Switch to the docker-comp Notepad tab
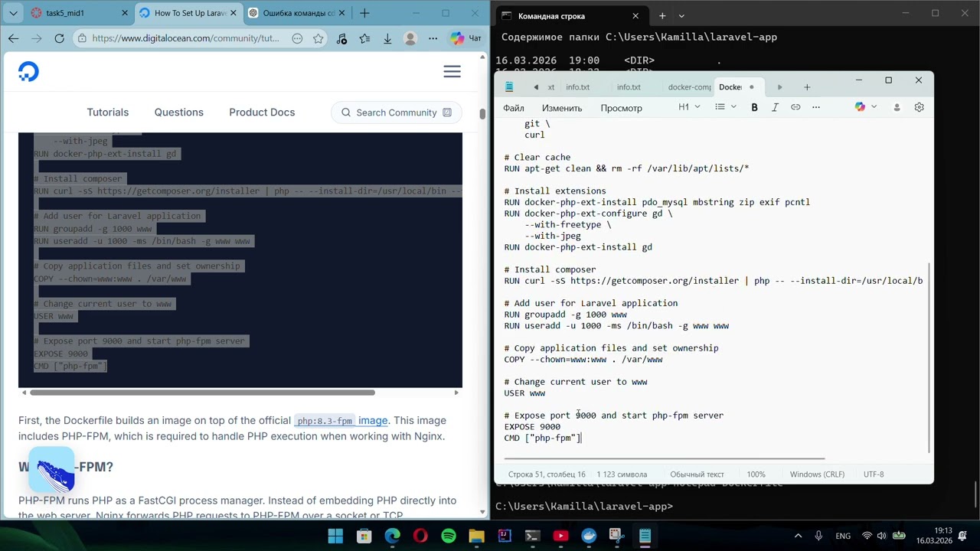 [x=689, y=87]
